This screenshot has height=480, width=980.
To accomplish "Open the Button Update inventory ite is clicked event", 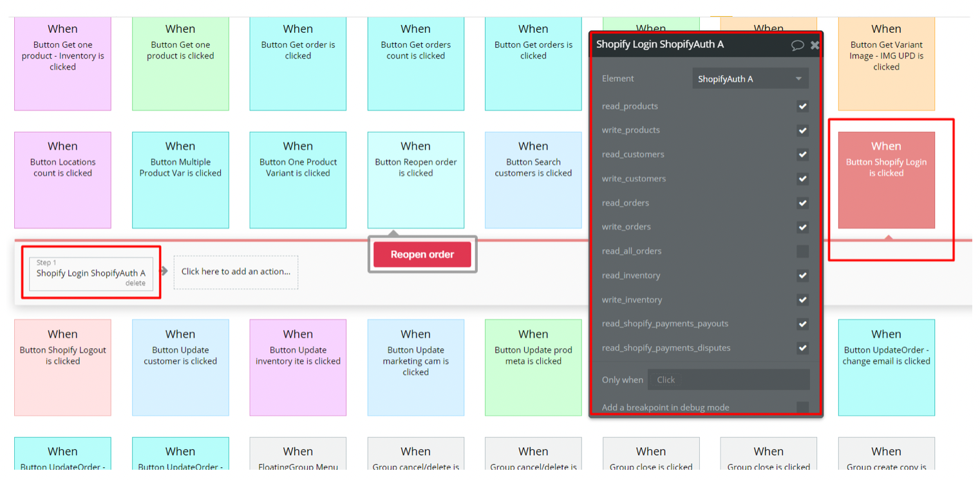I will click(x=298, y=367).
